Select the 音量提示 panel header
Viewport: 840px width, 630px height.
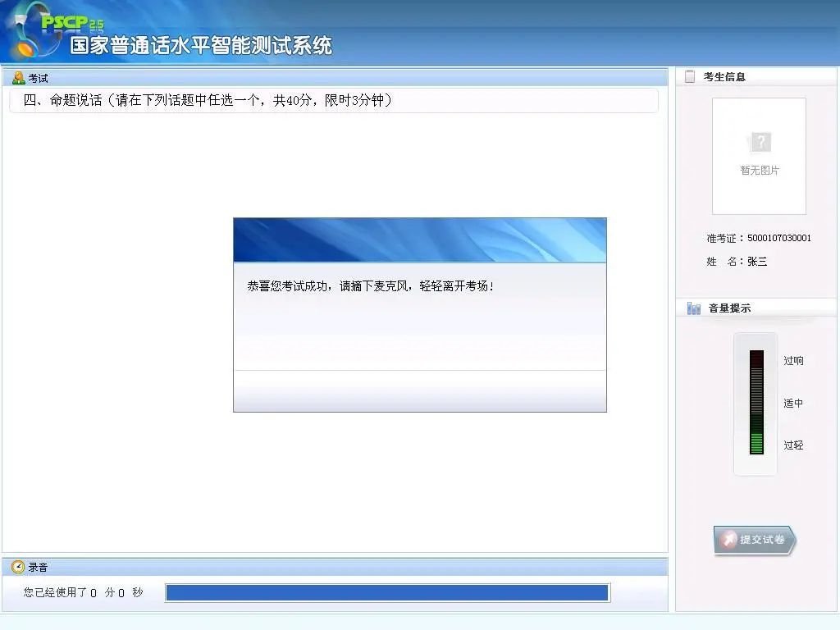coord(729,308)
